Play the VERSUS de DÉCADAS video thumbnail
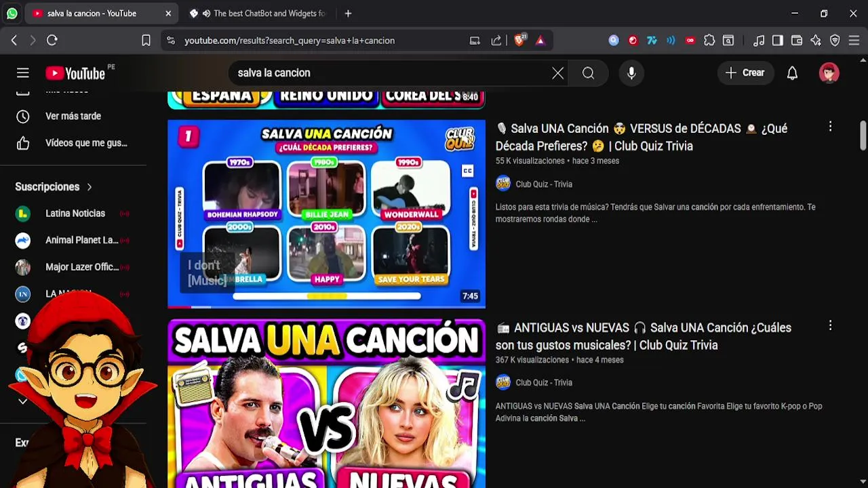868x488 pixels. 326,213
